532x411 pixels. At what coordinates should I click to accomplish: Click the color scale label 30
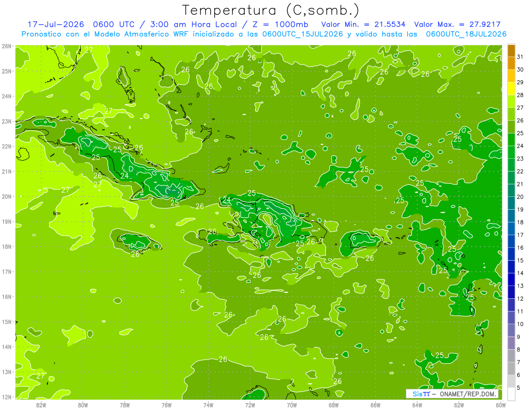(520, 70)
